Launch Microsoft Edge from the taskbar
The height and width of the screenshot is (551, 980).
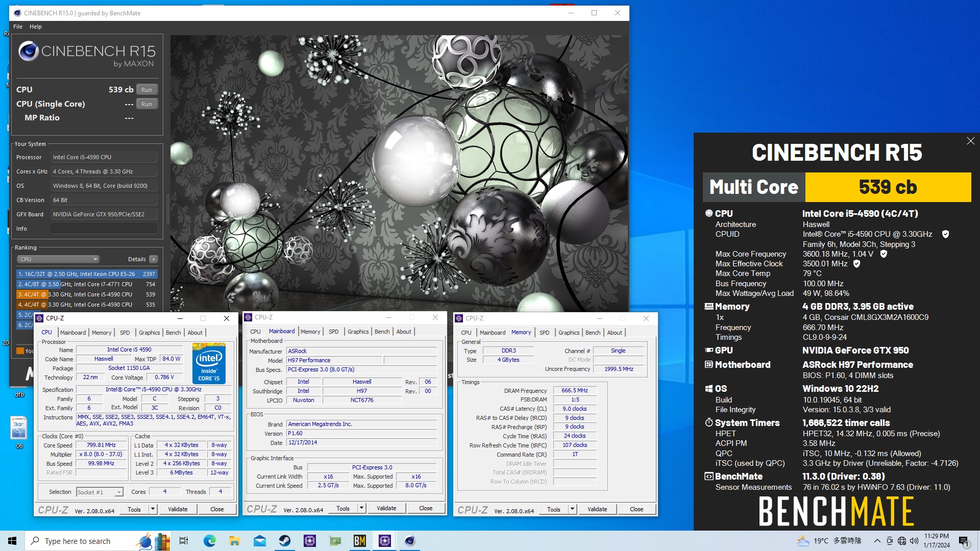pyautogui.click(x=209, y=541)
